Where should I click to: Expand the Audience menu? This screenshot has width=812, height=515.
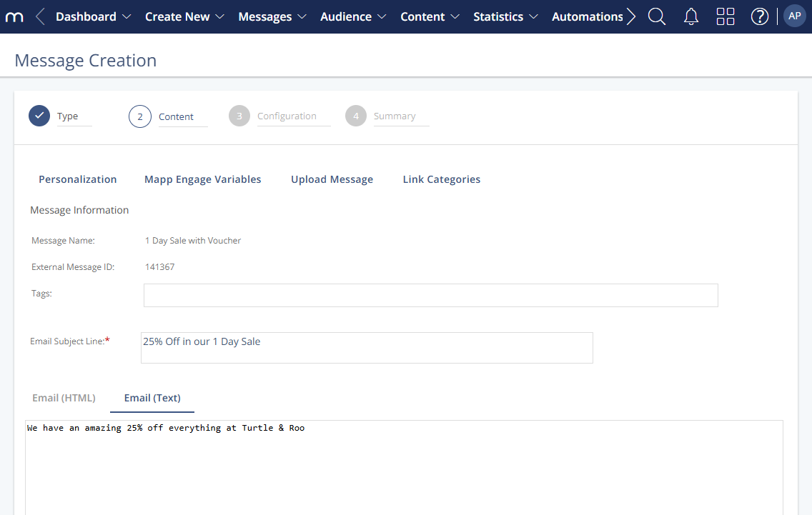click(x=353, y=16)
